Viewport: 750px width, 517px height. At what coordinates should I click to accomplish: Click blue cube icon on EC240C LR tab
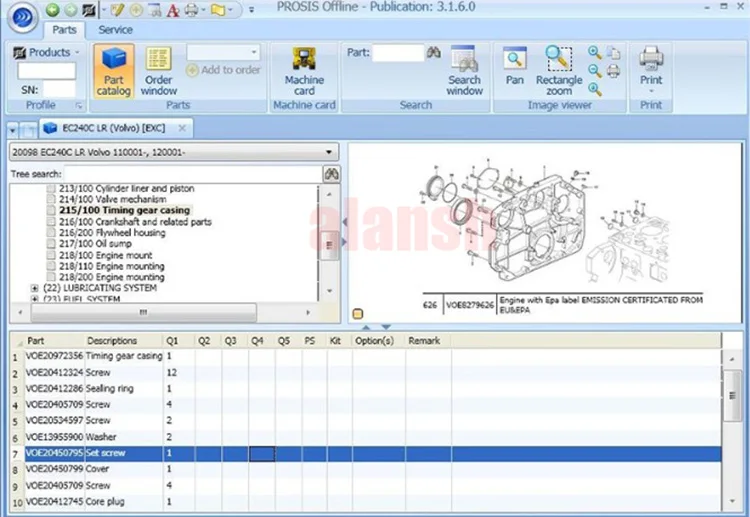(x=50, y=128)
